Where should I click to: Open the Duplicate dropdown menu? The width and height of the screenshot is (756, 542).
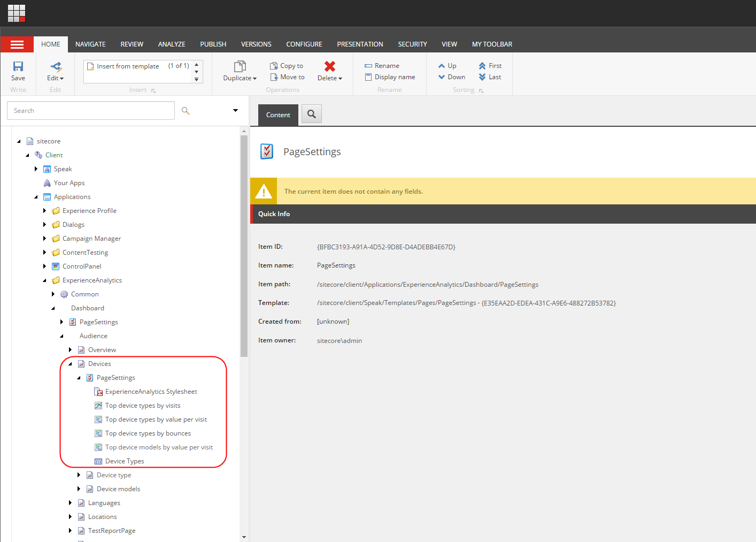tap(254, 79)
